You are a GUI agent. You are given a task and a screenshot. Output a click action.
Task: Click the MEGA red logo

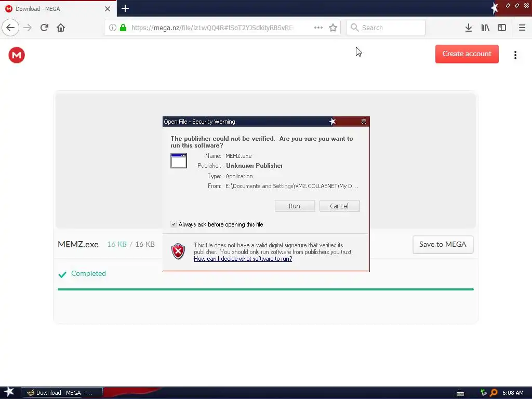(17, 55)
